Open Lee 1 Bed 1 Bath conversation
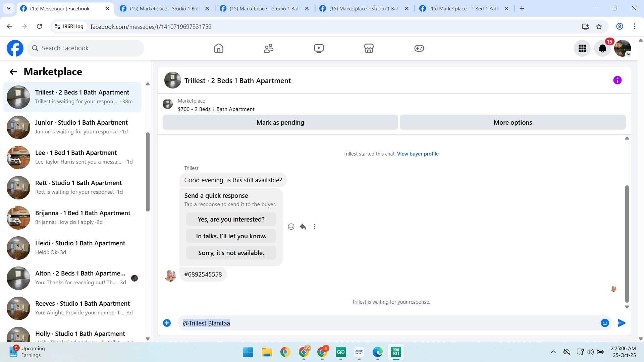Screen dimensions: 644x362 coord(72,158)
